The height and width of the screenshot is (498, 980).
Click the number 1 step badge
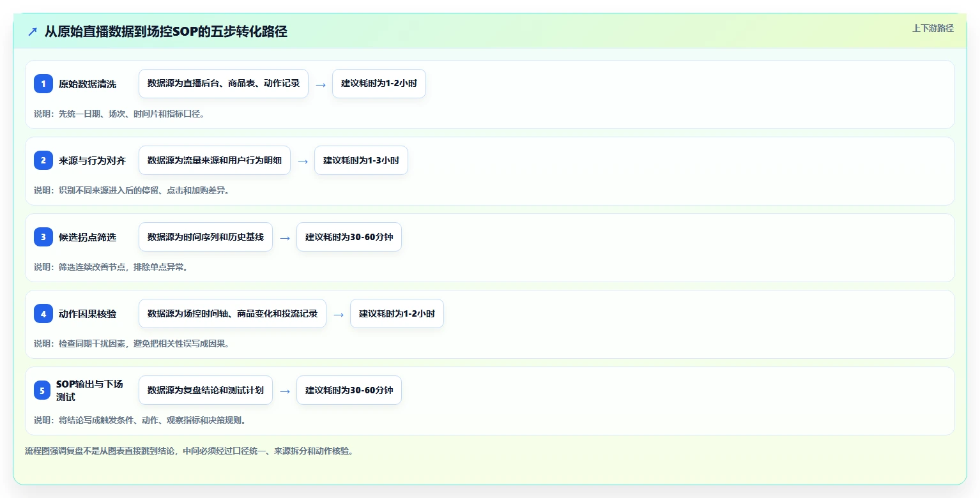point(43,84)
